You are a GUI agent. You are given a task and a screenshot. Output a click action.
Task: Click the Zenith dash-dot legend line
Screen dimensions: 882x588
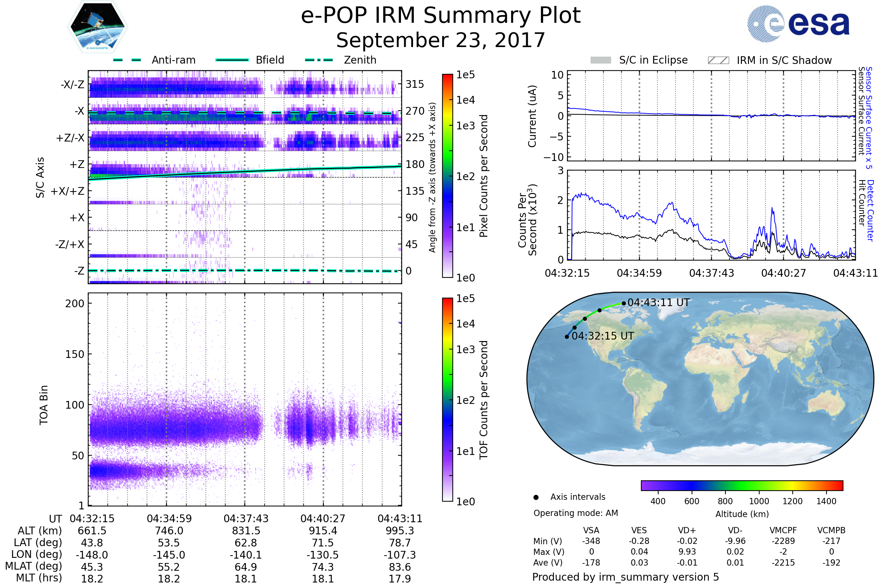pyautogui.click(x=319, y=60)
